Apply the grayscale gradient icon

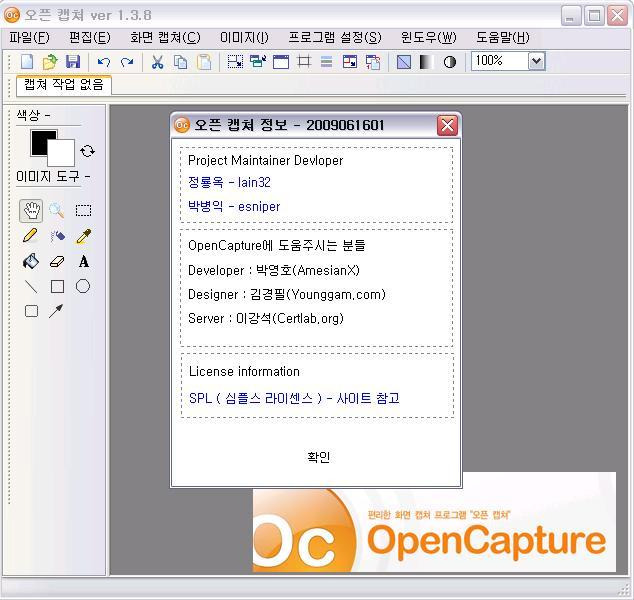tap(426, 62)
